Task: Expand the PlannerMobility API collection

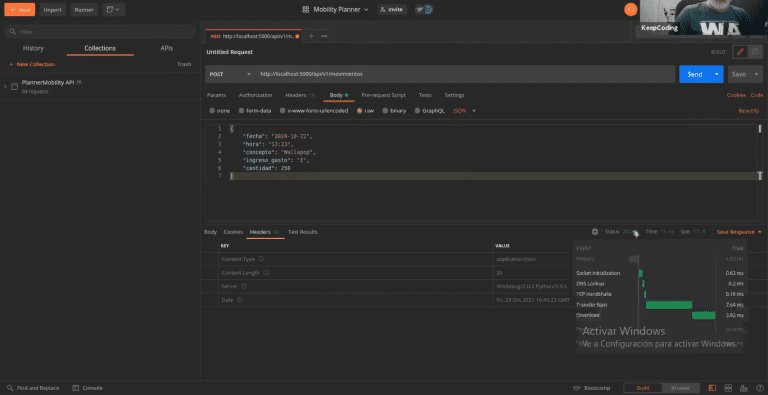Action: [x=5, y=86]
